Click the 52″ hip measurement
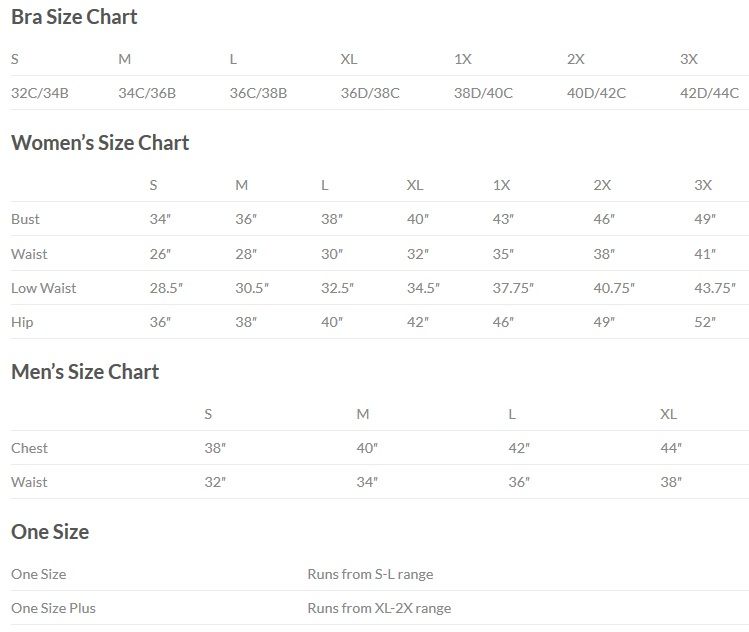The height and width of the screenshot is (632, 749). (705, 322)
